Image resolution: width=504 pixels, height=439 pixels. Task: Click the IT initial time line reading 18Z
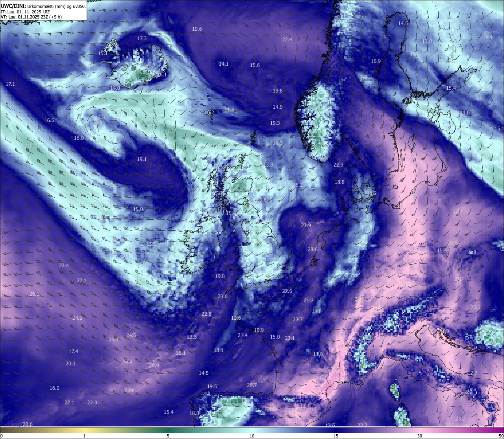pyautogui.click(x=25, y=12)
